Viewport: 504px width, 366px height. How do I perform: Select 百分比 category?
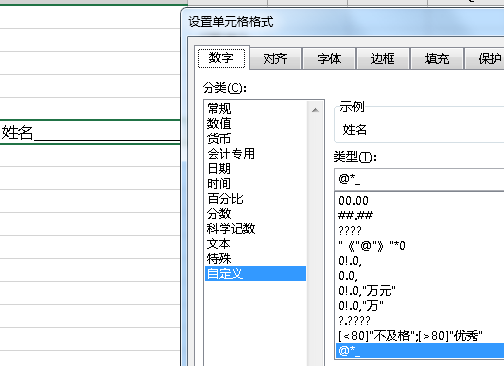click(x=256, y=199)
